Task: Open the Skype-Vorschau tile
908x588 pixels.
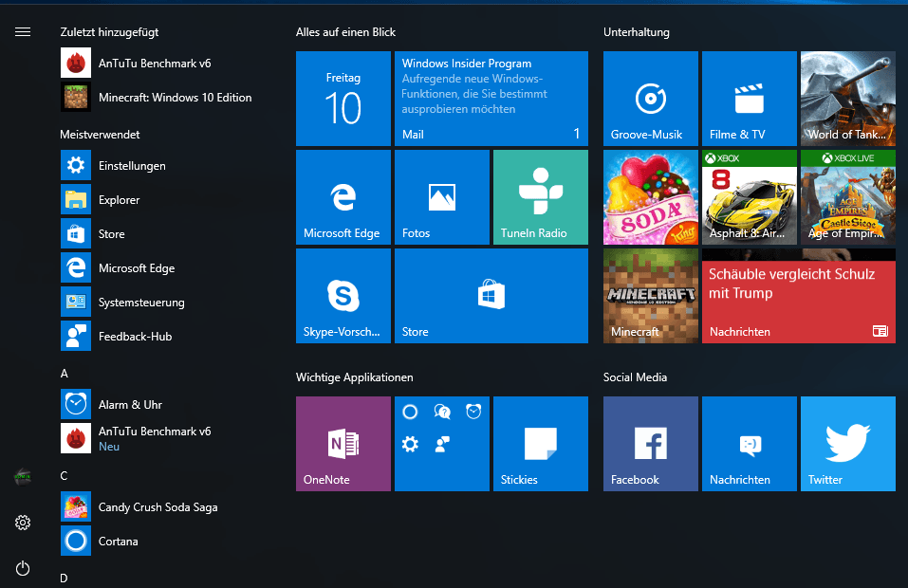Action: (x=343, y=296)
